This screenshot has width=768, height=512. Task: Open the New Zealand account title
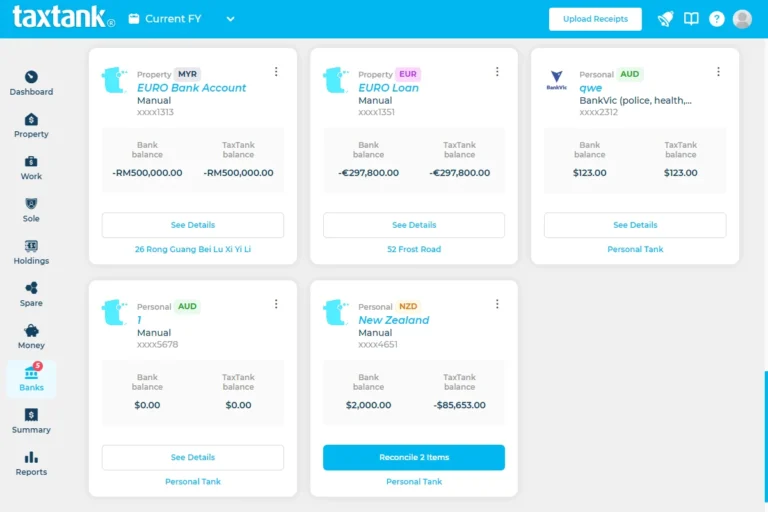(394, 320)
